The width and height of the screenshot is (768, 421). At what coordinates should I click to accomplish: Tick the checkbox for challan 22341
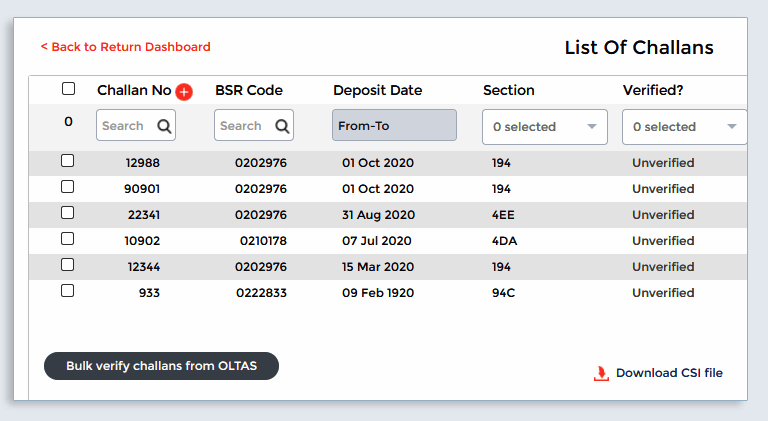[x=68, y=213]
